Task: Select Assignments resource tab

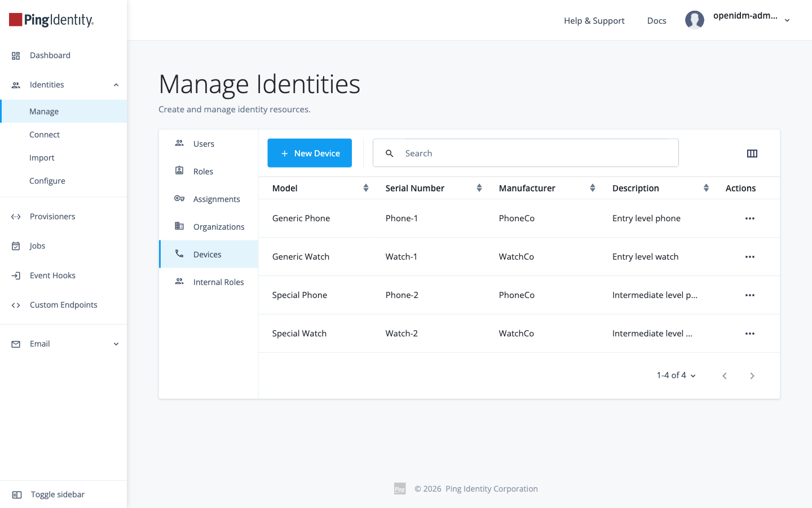Action: (x=209, y=199)
